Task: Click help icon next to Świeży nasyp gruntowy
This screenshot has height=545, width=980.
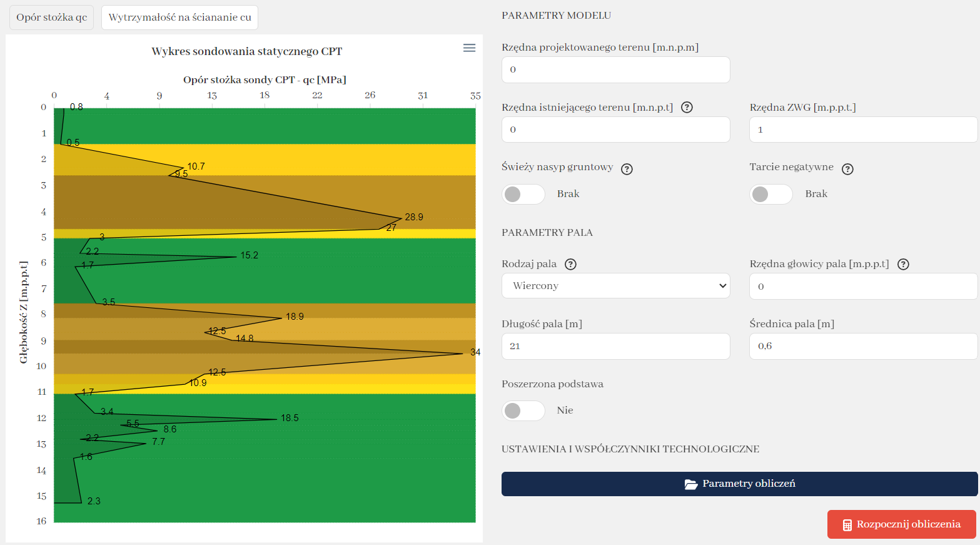Action: click(627, 169)
